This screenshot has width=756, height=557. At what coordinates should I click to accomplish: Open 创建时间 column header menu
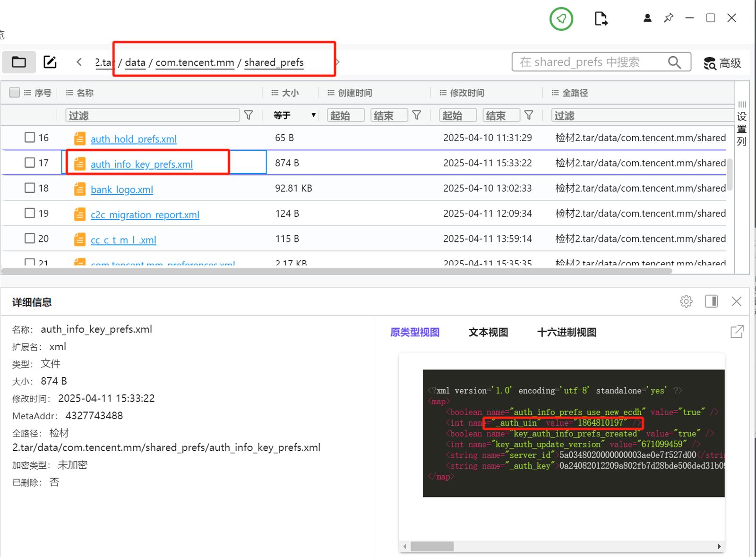331,93
